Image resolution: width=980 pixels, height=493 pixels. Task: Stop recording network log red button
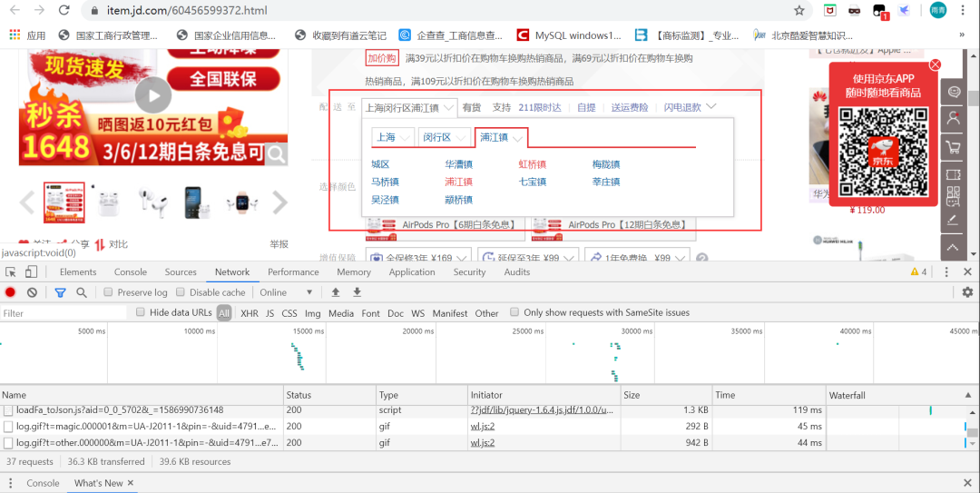click(x=11, y=292)
